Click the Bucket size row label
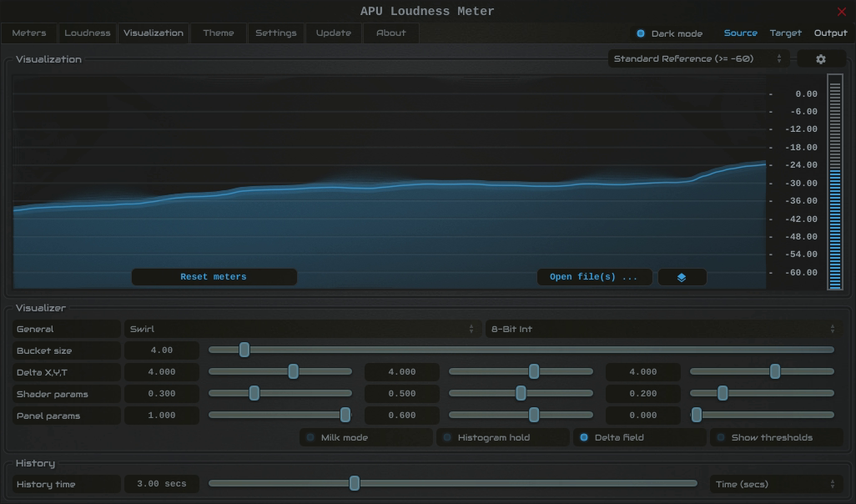This screenshot has height=504, width=856. coord(67,350)
